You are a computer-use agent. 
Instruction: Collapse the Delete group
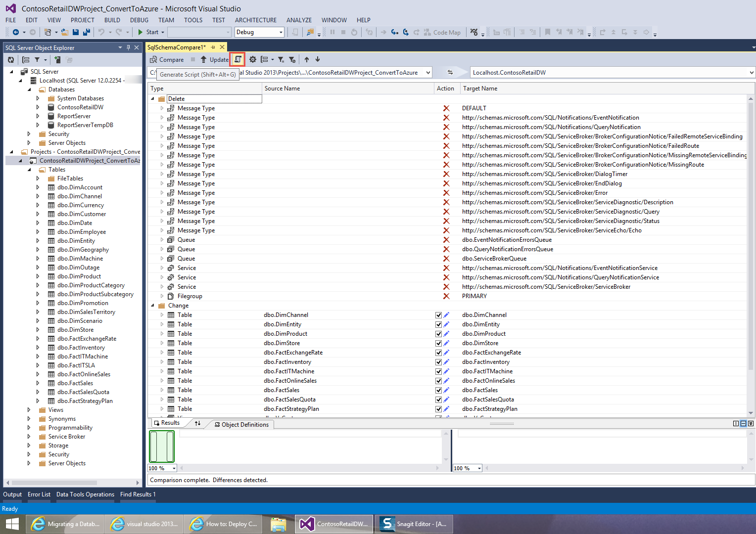point(153,99)
